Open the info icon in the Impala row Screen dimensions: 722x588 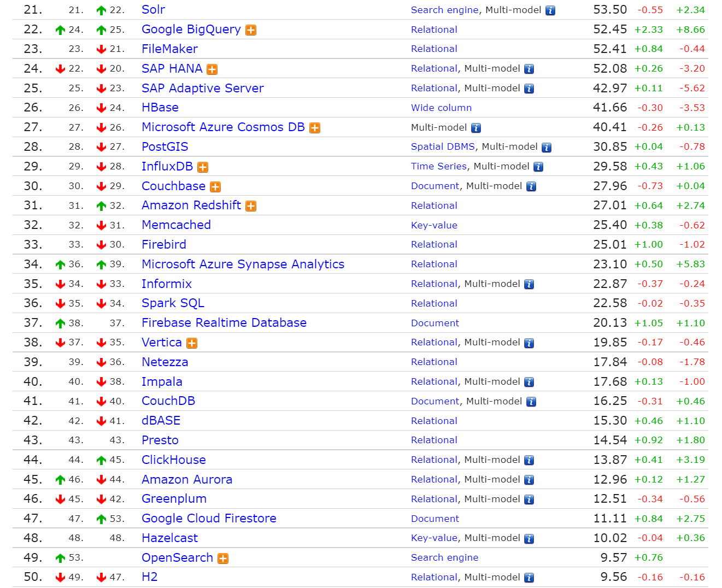[x=529, y=382]
